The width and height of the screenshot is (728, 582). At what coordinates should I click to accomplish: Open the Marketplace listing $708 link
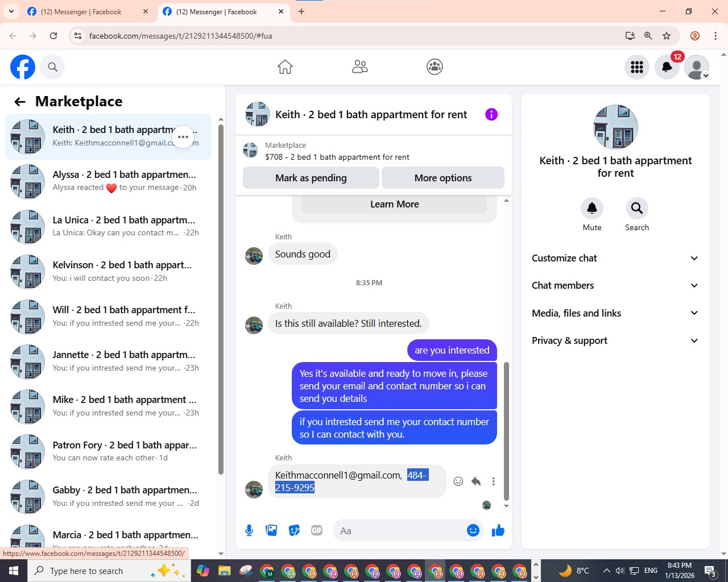337,157
